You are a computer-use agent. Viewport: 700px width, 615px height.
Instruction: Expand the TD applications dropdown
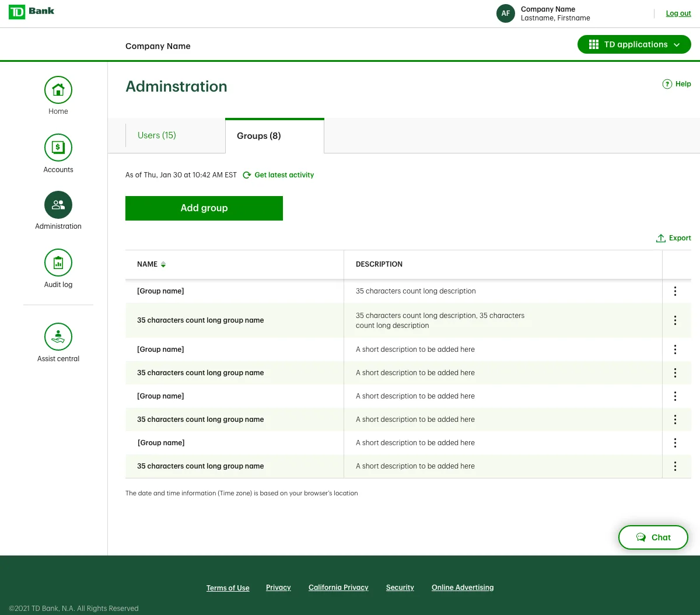tap(634, 44)
